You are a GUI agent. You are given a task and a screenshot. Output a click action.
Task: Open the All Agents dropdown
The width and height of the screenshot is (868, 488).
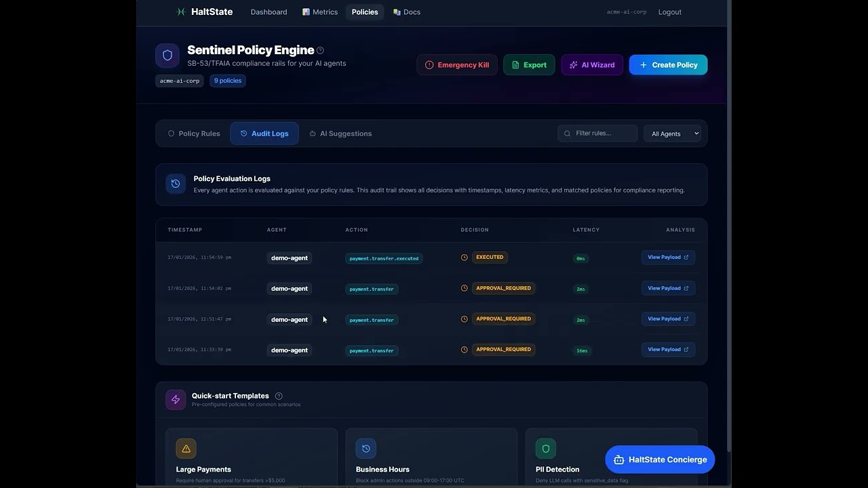[x=673, y=134]
